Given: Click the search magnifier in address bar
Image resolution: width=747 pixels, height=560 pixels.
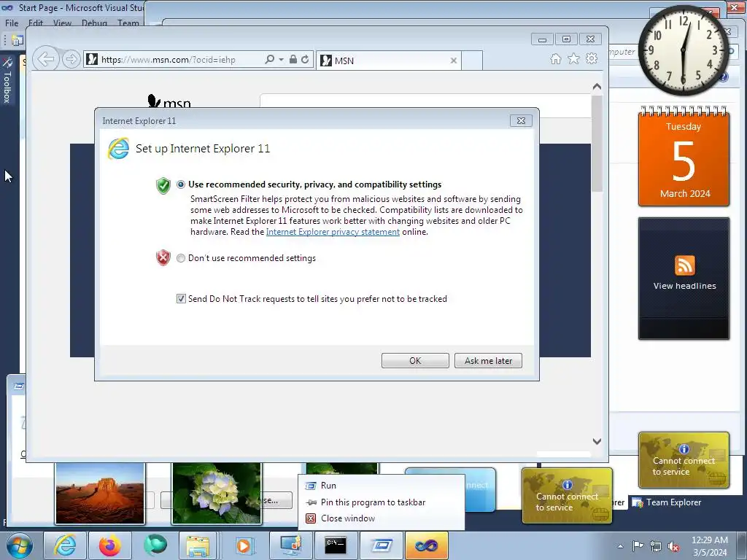Looking at the screenshot, I should pos(269,60).
